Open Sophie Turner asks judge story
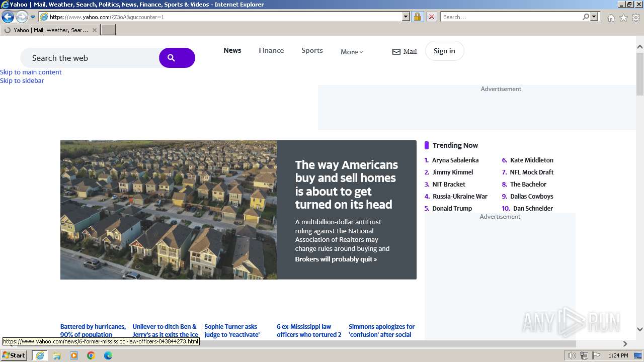 (x=232, y=330)
